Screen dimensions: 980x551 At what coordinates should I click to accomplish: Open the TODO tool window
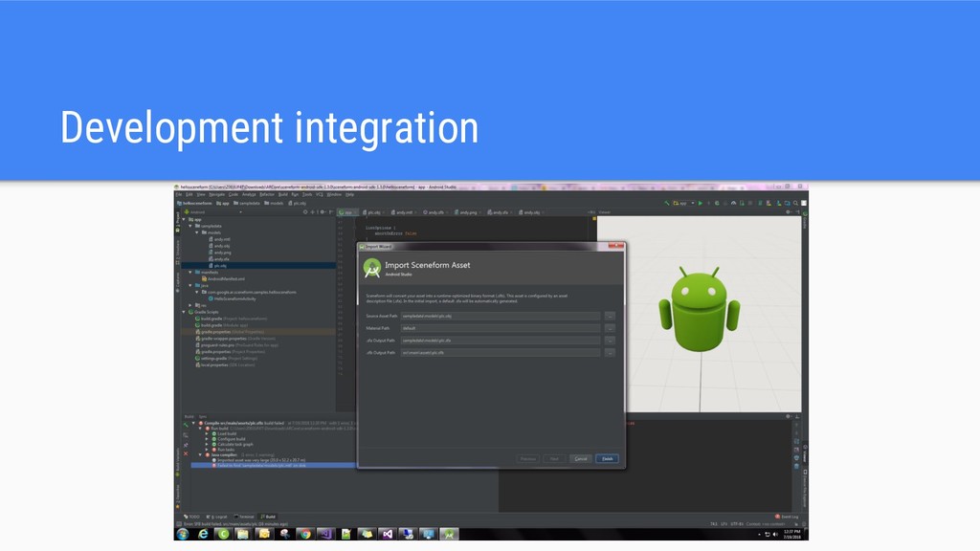[191, 517]
